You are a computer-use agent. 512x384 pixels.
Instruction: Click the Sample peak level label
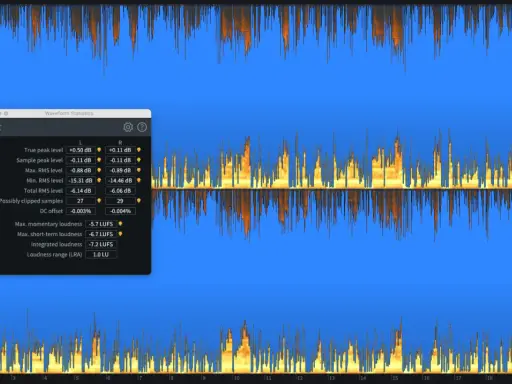pyautogui.click(x=39, y=160)
